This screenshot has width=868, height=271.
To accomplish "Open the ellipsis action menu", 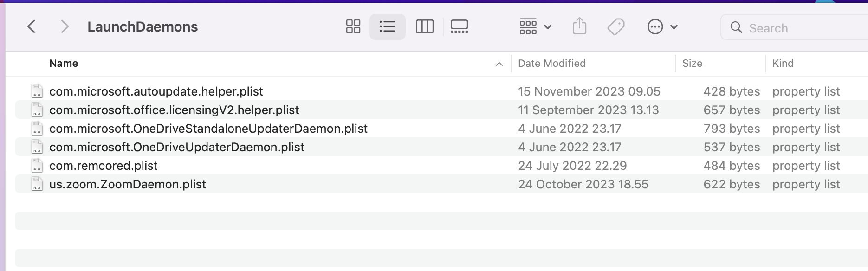I will coord(662,27).
